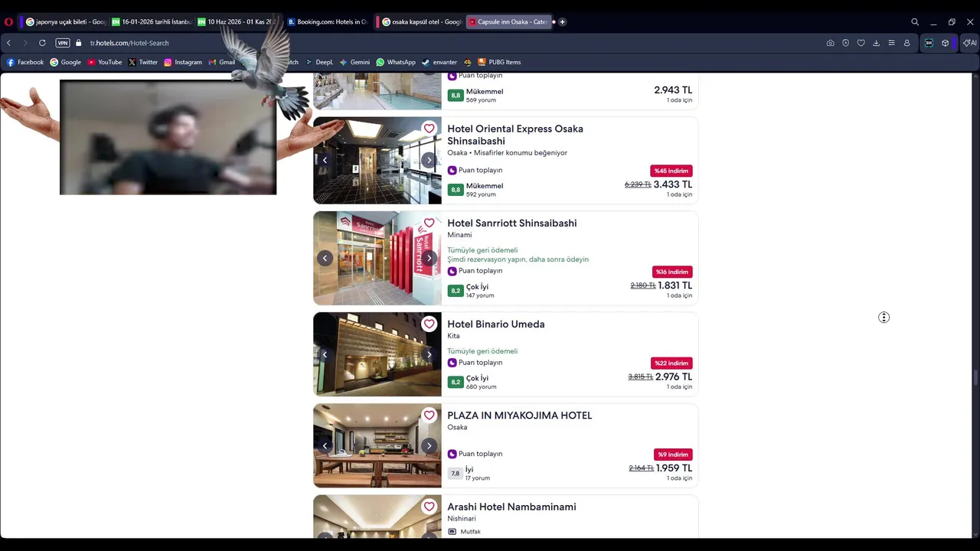Show next photo of Hotel Sanrriott

429,258
